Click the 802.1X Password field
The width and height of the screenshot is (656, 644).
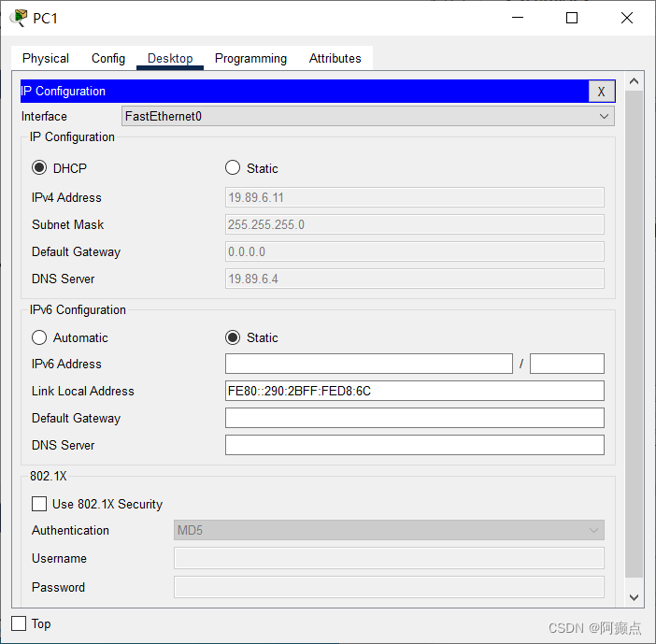point(389,587)
